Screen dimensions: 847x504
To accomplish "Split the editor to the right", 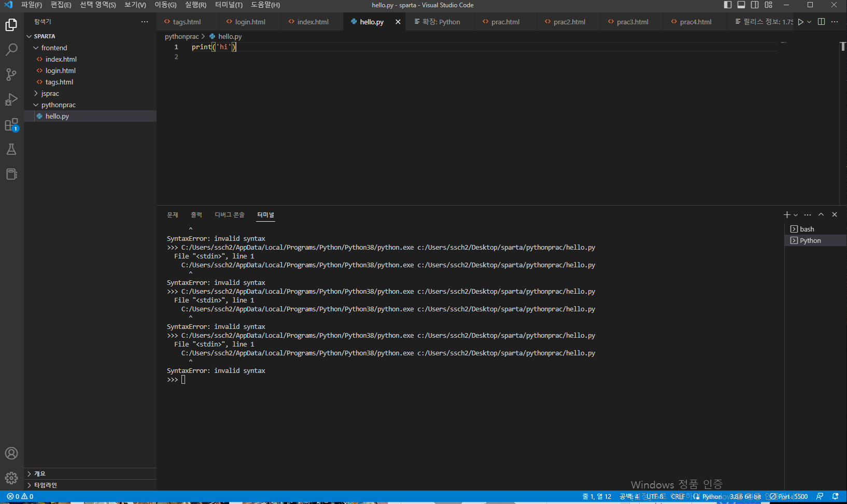I will [822, 22].
